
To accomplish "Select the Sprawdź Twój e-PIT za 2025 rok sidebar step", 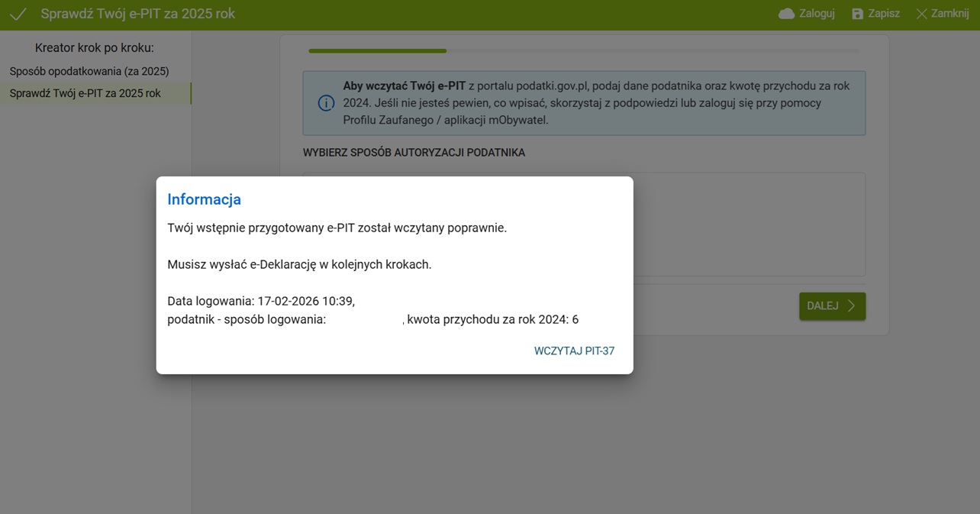I will [x=85, y=93].
